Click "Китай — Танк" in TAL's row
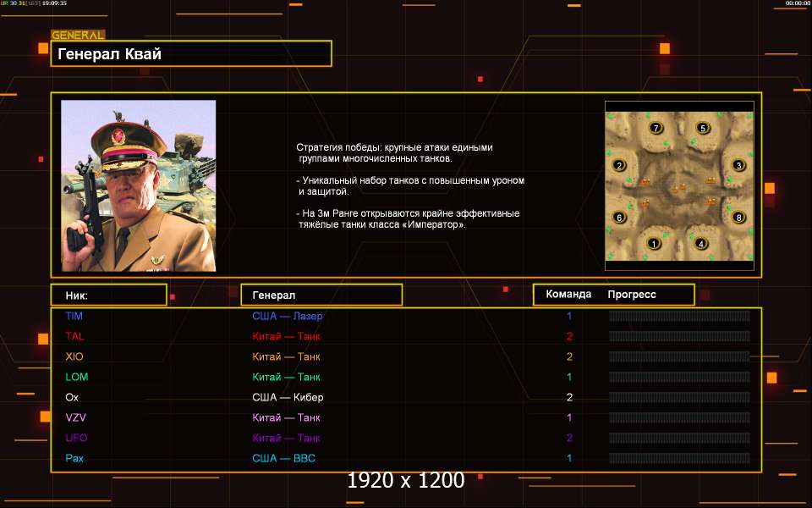The height and width of the screenshot is (508, 812). click(x=287, y=336)
